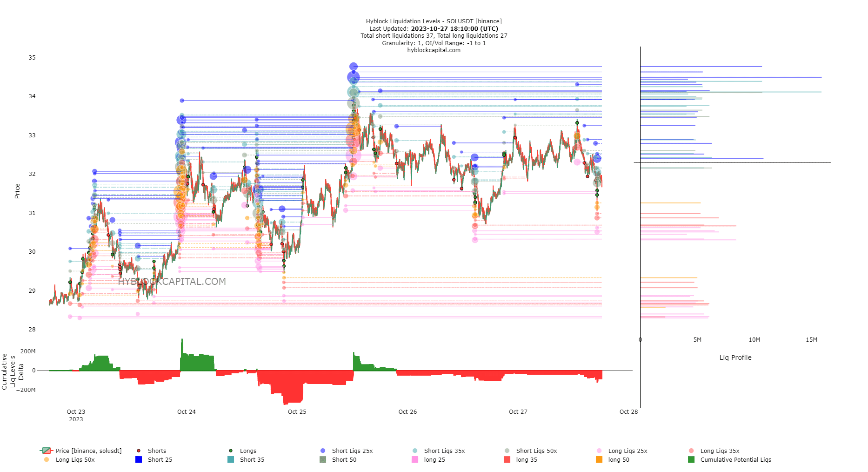Click the Price legend candlestick icon

click(47, 451)
